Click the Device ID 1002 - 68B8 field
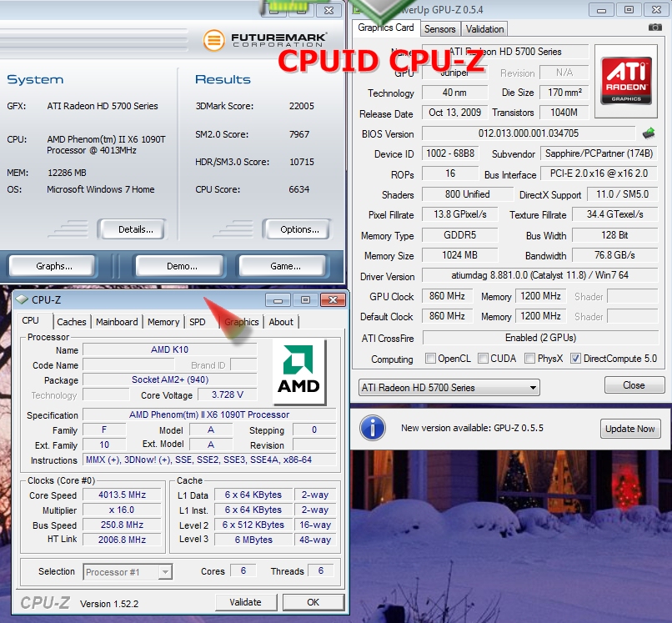672x623 pixels. (x=450, y=153)
